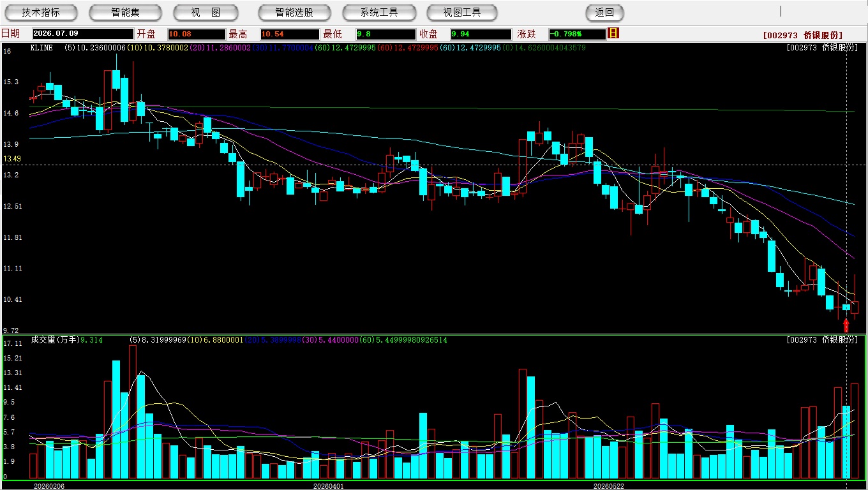Click the 视 图 button

(x=206, y=12)
